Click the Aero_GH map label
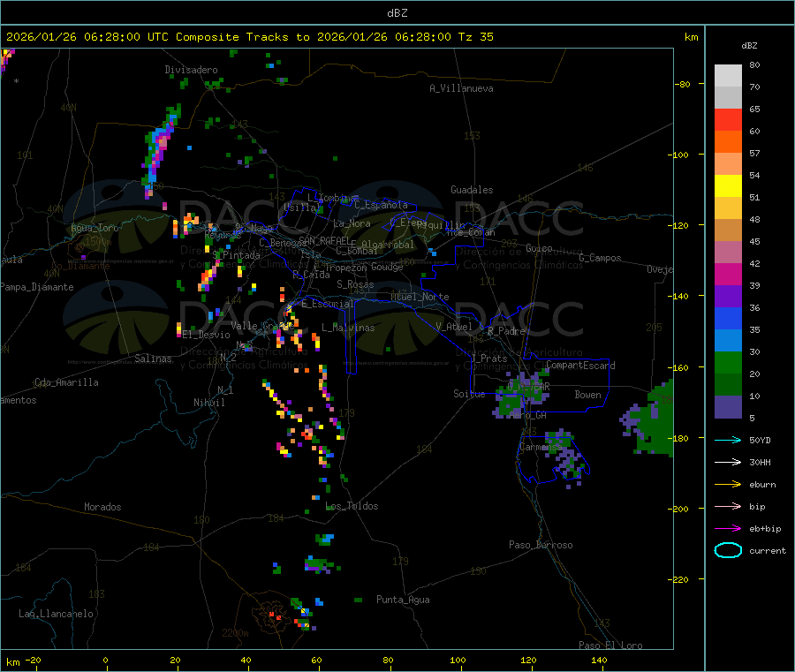 pos(528,415)
